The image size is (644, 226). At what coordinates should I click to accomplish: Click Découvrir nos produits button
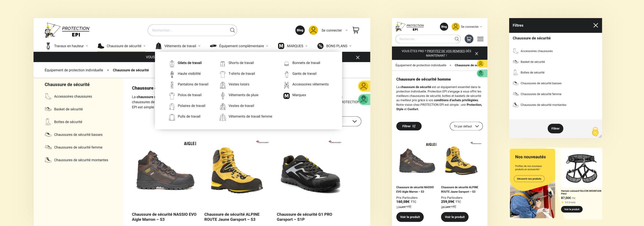[529, 179]
